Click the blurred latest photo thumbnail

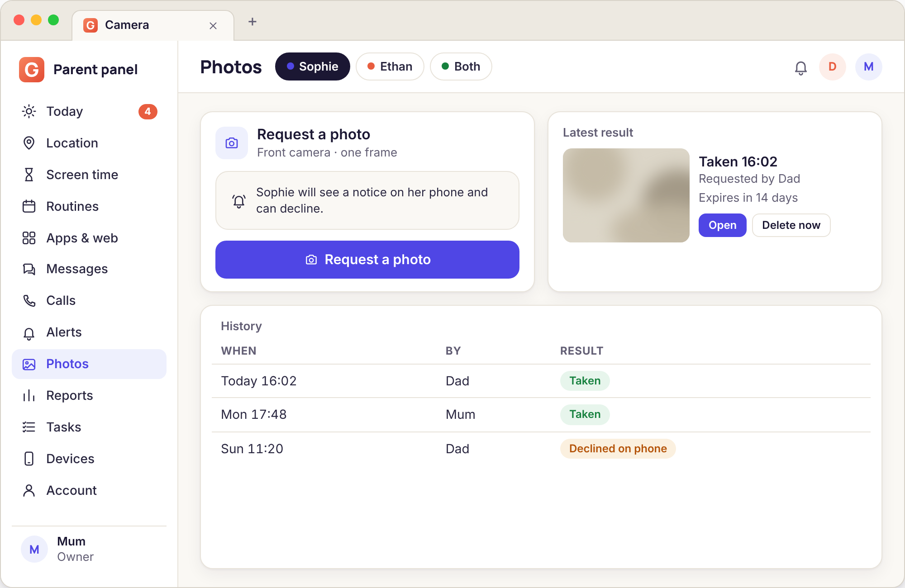point(626,195)
